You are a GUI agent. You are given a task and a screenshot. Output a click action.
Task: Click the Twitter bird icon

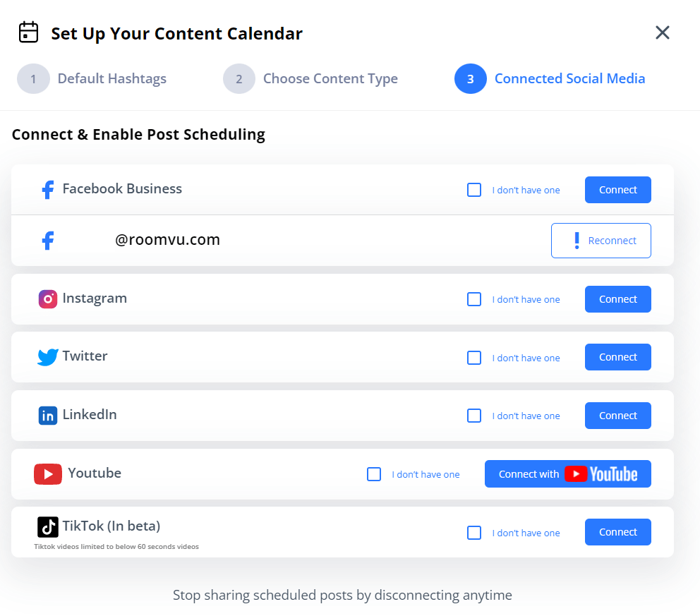point(48,357)
